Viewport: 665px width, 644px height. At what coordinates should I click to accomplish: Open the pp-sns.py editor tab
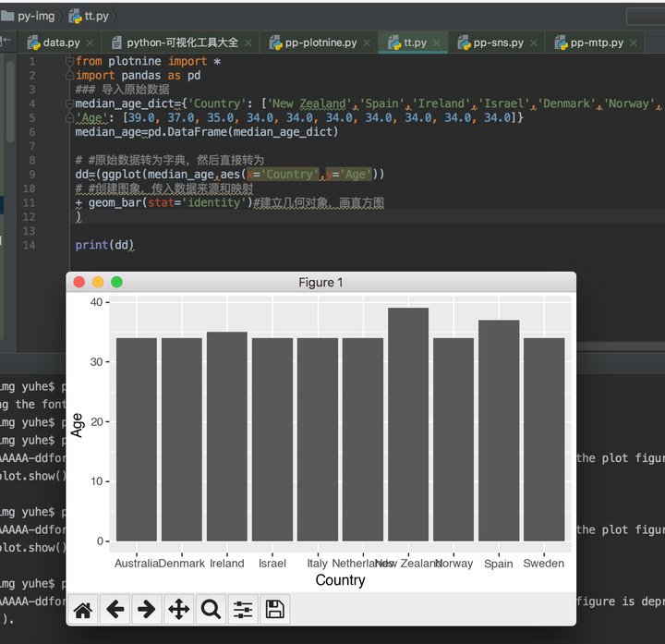coord(498,43)
